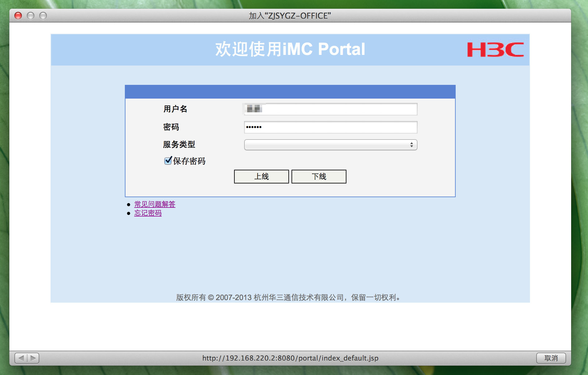Click the H3C logo
The image size is (588, 375).
495,50
